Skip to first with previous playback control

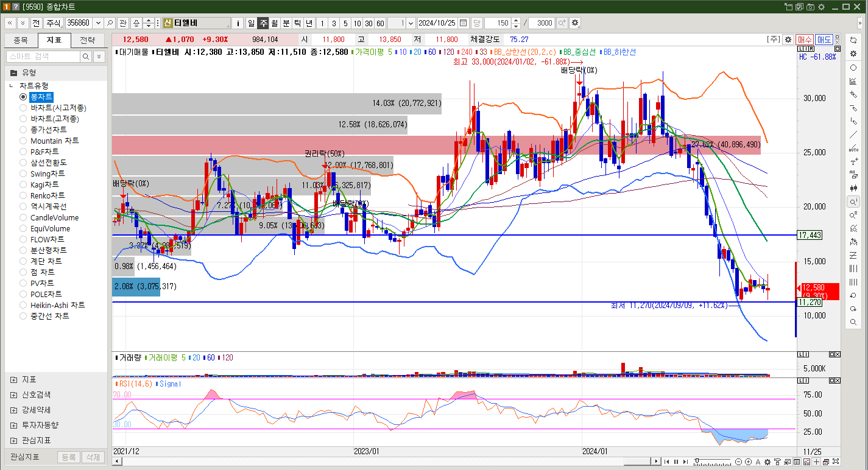tap(666, 461)
